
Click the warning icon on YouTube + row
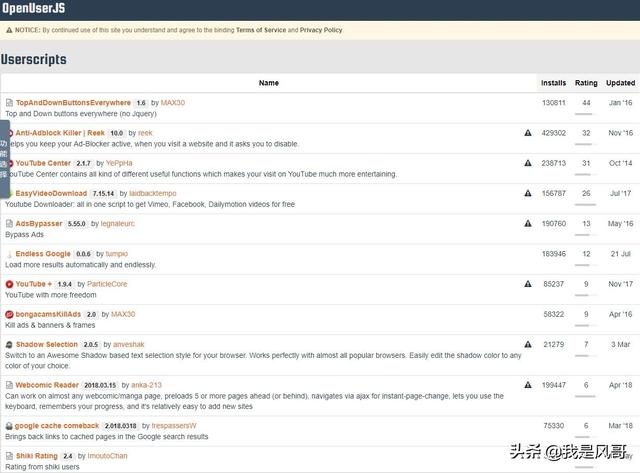tap(528, 284)
